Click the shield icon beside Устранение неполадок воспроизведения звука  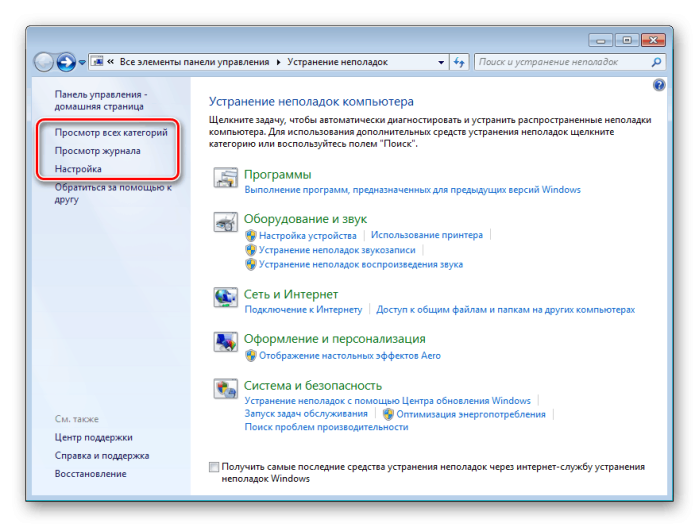251,265
